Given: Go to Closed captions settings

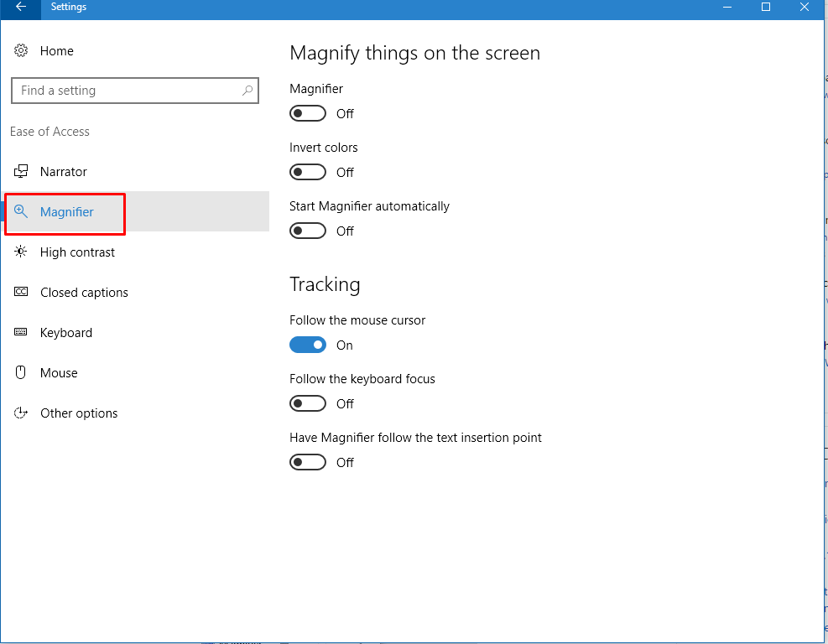Looking at the screenshot, I should (84, 293).
